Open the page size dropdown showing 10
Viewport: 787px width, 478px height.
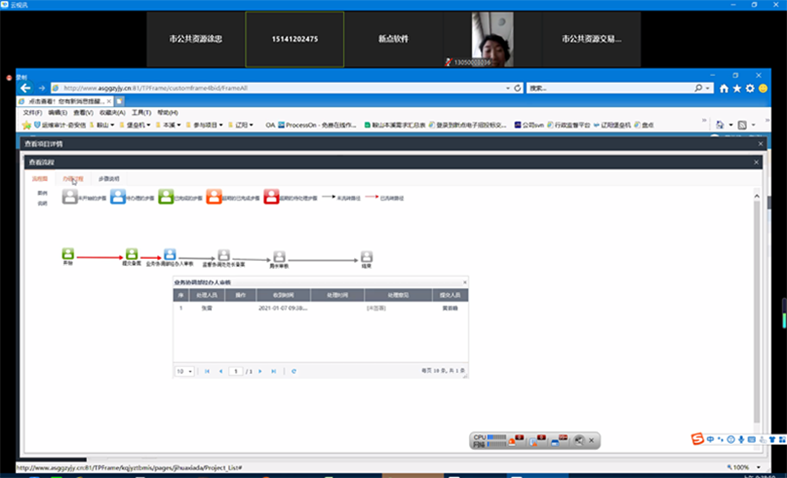(x=184, y=371)
